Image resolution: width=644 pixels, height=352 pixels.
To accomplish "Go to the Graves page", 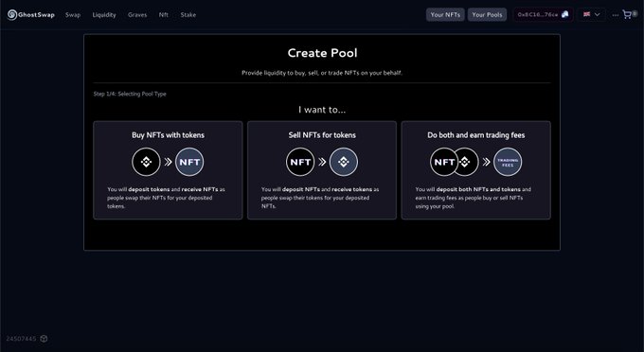I will (137, 15).
